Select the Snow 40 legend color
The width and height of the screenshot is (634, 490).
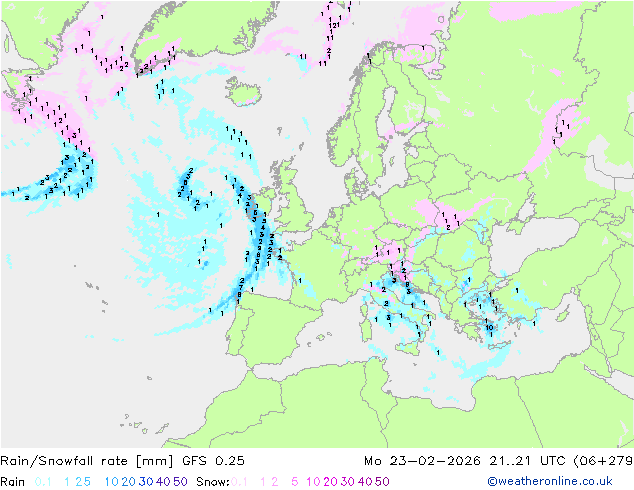coord(365,482)
